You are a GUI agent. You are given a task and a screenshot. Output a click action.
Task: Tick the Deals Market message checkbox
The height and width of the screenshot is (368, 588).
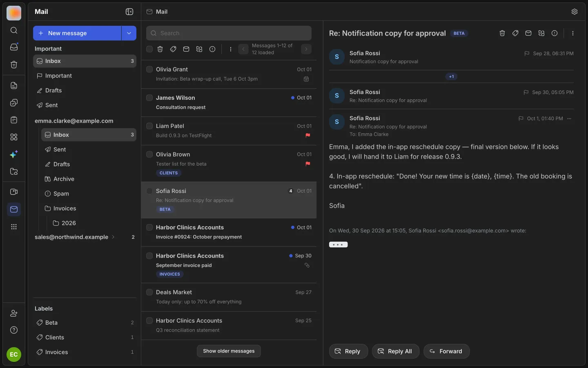tap(149, 292)
